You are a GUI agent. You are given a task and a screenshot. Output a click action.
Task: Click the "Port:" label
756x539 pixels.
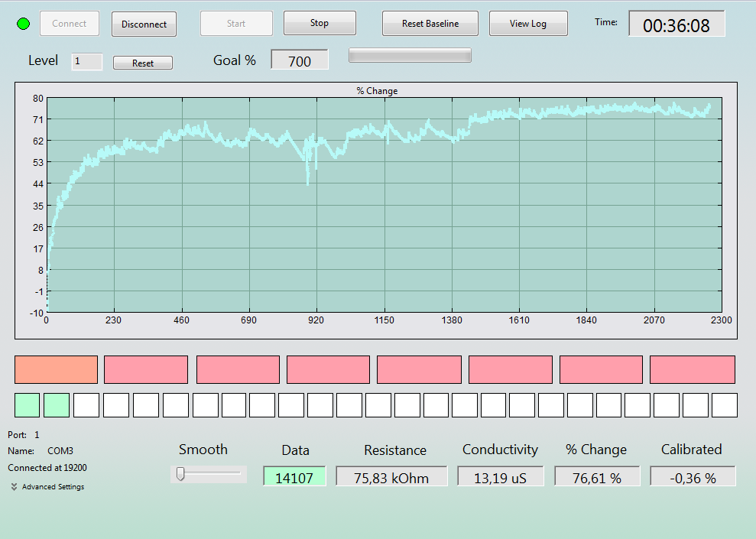[x=17, y=435]
